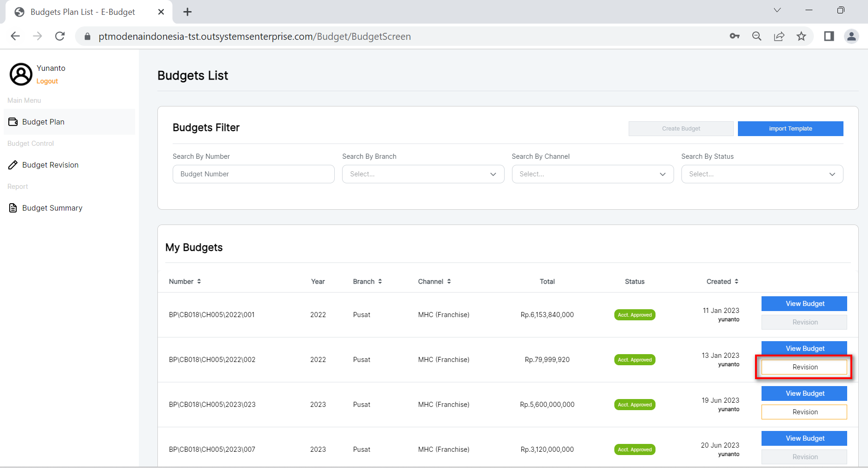The height and width of the screenshot is (468, 868).
Task: Bookmark this page with the star icon
Action: coord(801,36)
